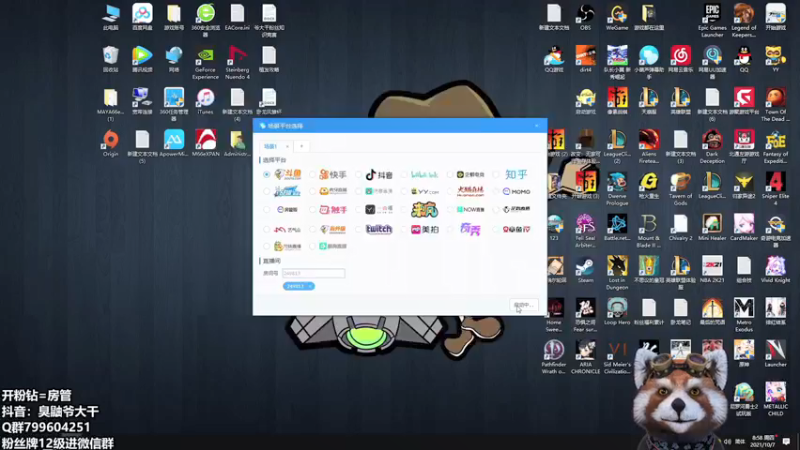
Task: Open the Tavern of Gods shortcut
Action: [x=681, y=189]
